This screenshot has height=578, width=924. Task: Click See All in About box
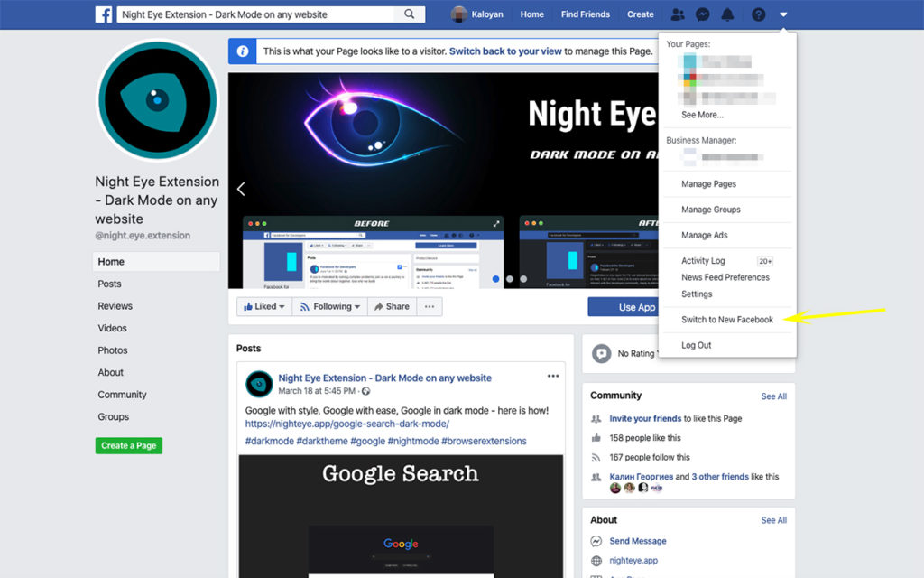coord(773,520)
